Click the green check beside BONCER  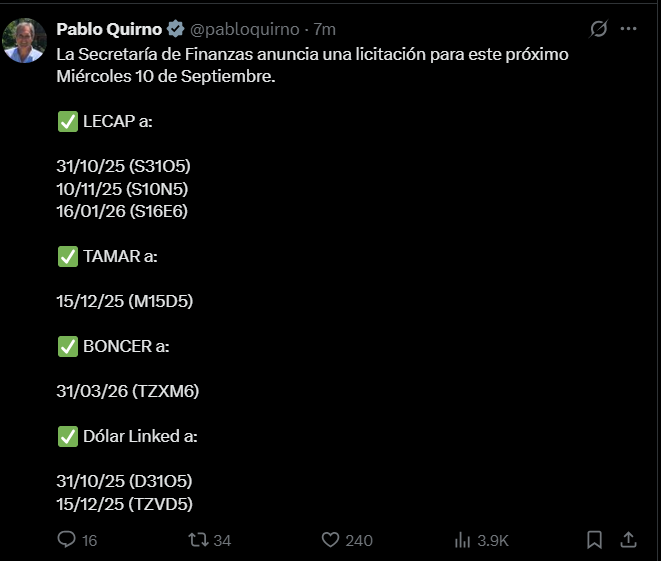point(68,346)
